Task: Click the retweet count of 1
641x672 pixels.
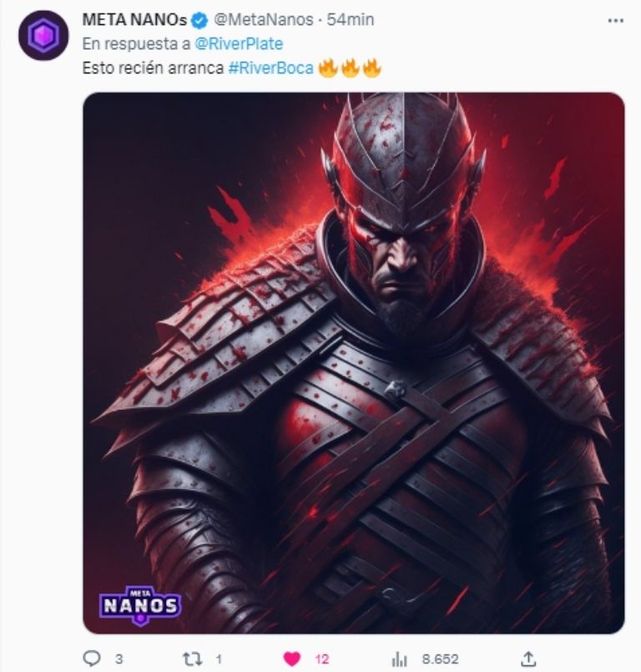Action: coord(219,659)
